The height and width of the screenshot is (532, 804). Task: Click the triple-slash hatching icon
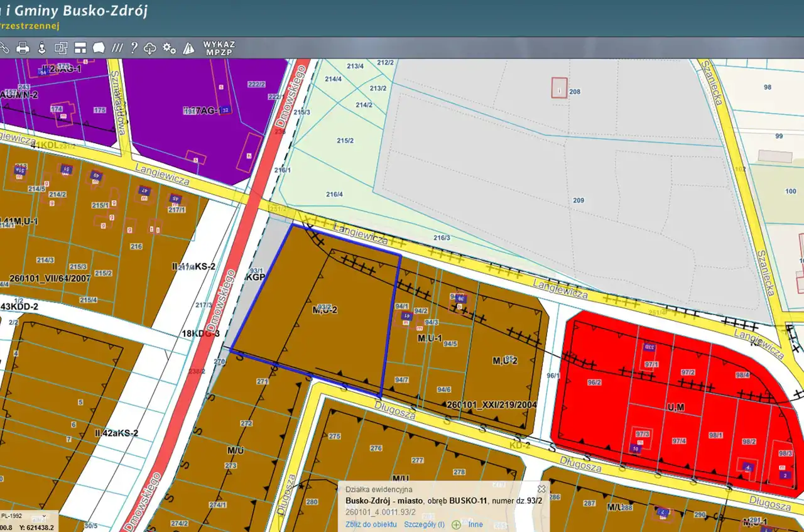coord(117,48)
